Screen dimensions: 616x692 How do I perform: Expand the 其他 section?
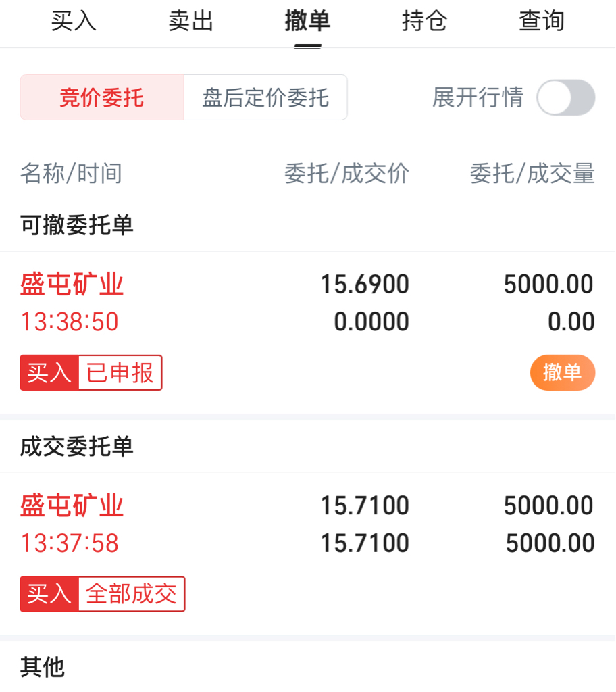click(43, 667)
